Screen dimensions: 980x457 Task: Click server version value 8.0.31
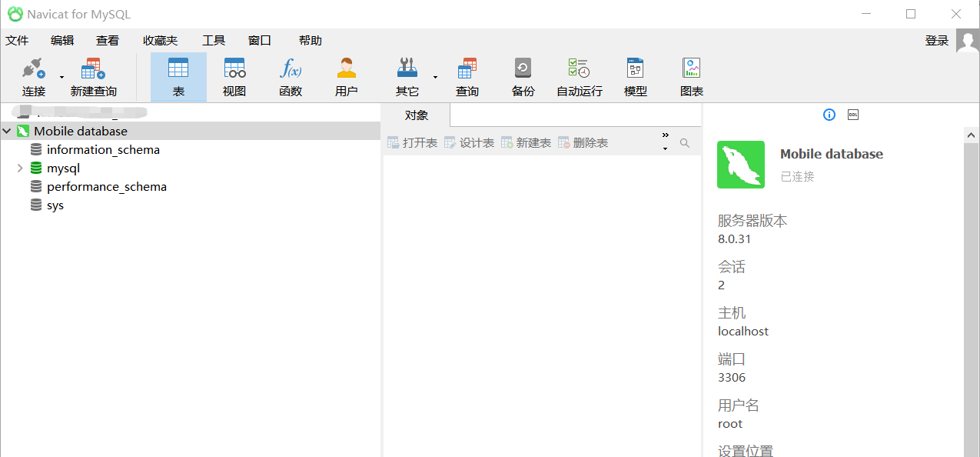pyautogui.click(x=734, y=239)
